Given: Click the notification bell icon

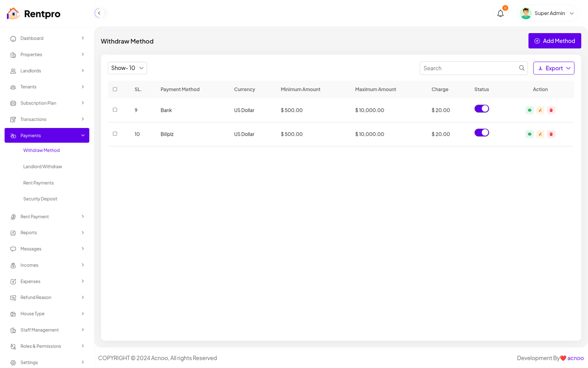Looking at the screenshot, I should click(x=500, y=14).
